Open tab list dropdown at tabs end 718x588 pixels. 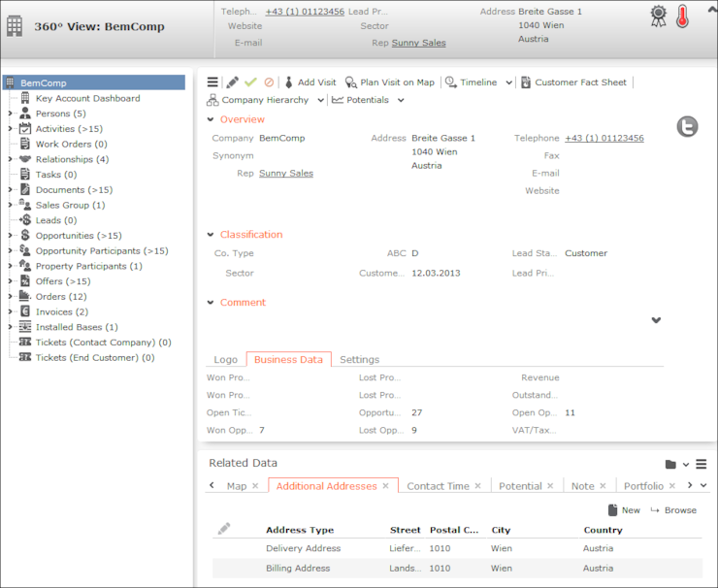[x=703, y=485]
